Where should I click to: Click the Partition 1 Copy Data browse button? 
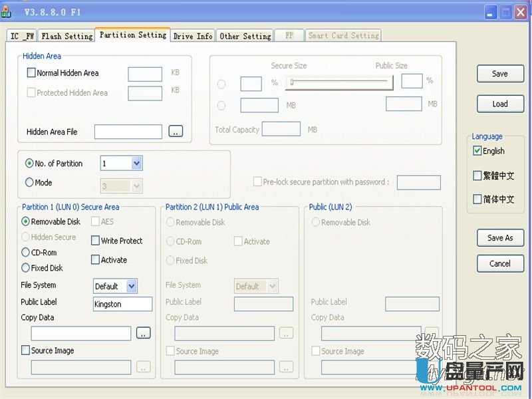(144, 333)
